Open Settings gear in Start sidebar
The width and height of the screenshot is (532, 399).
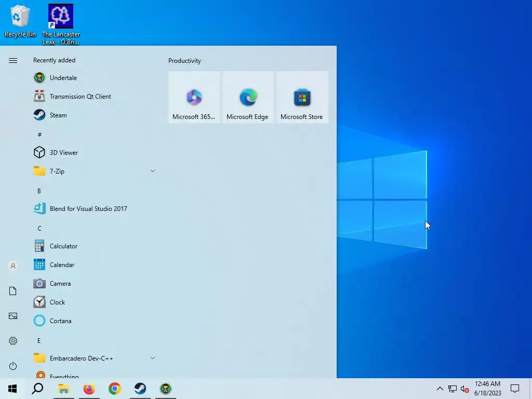coord(13,341)
